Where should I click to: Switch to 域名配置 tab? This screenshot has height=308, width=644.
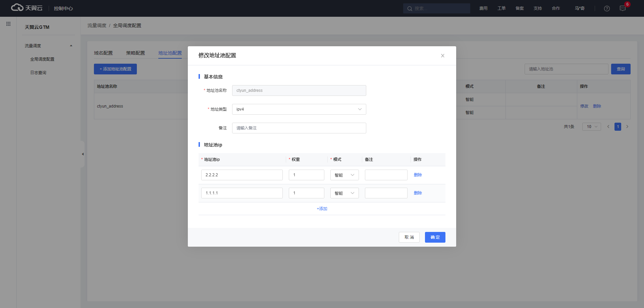click(103, 53)
